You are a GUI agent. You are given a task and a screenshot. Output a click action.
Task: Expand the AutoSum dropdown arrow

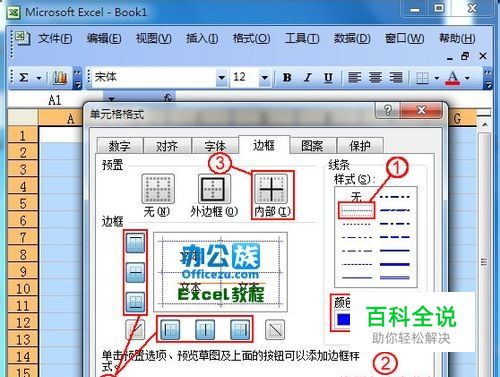39,78
